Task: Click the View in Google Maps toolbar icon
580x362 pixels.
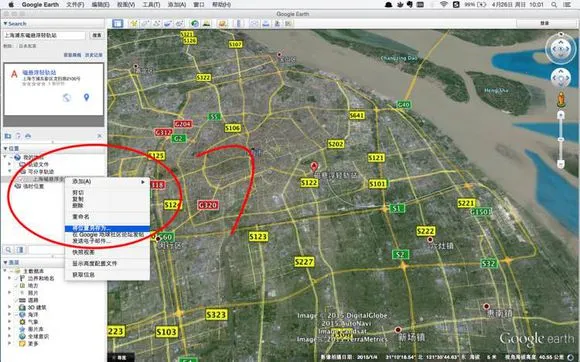Action: [x=289, y=24]
